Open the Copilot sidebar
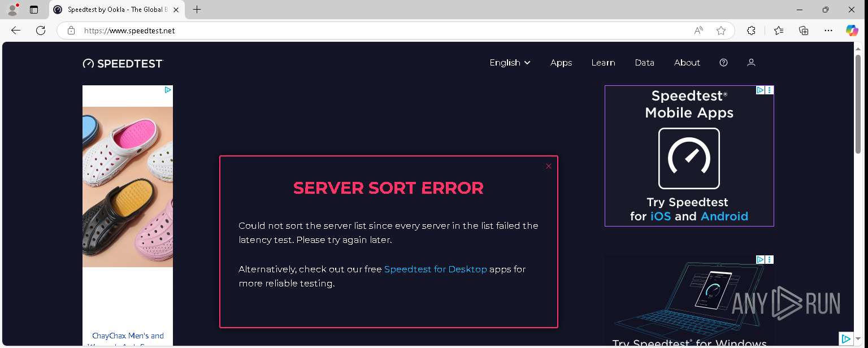Screen dimensions: 868x348 click(852, 31)
